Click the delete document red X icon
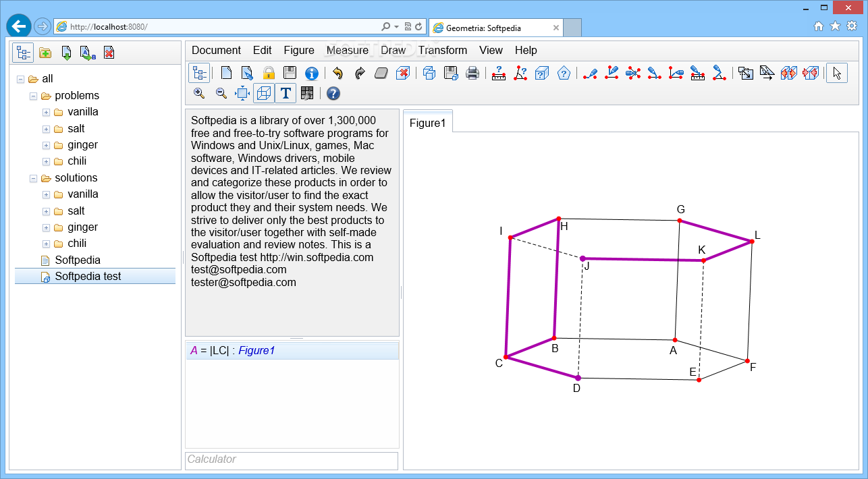868x479 pixels. (x=109, y=53)
